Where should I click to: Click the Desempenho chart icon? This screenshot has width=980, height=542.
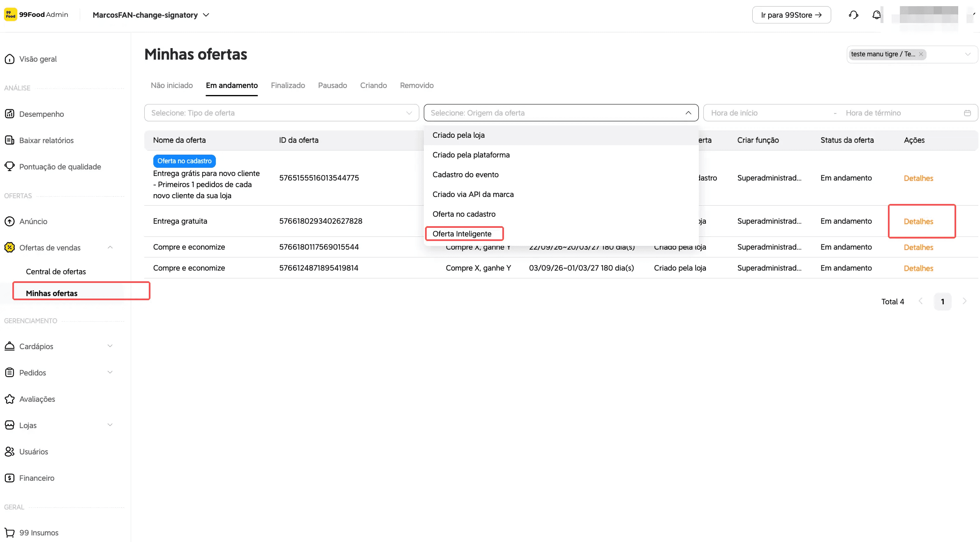pyautogui.click(x=9, y=114)
